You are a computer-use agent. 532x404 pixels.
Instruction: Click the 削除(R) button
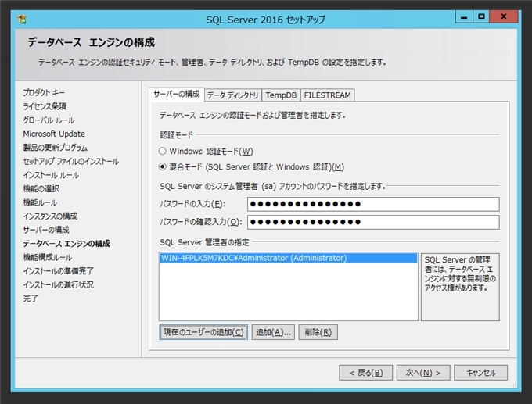[x=318, y=332]
